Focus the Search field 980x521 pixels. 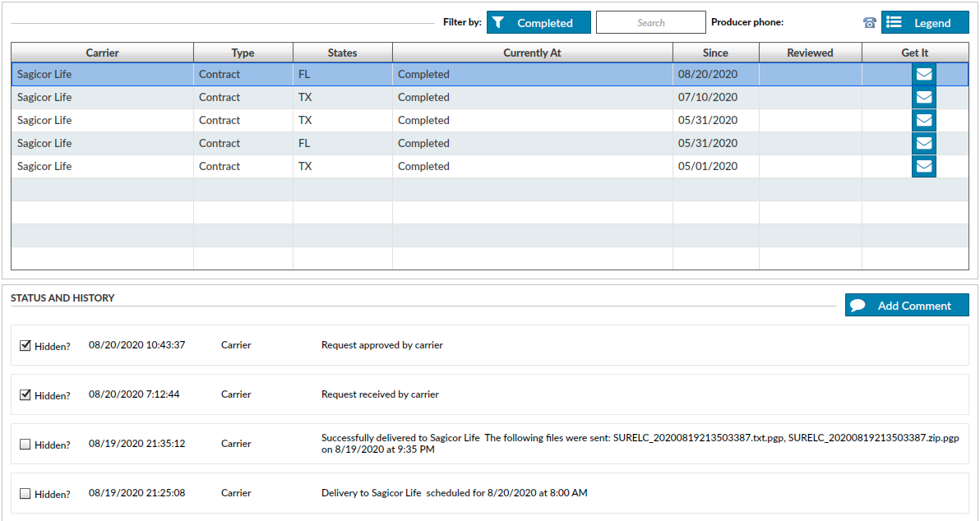point(650,22)
